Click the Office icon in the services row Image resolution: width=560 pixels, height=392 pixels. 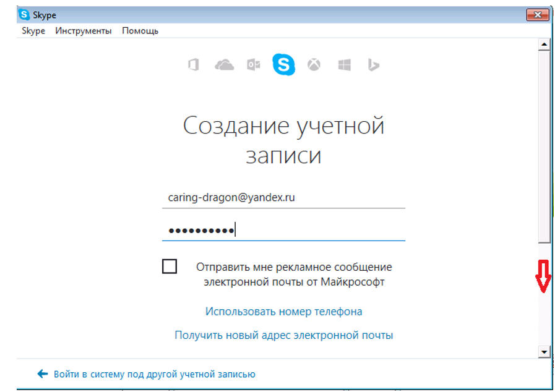(193, 65)
